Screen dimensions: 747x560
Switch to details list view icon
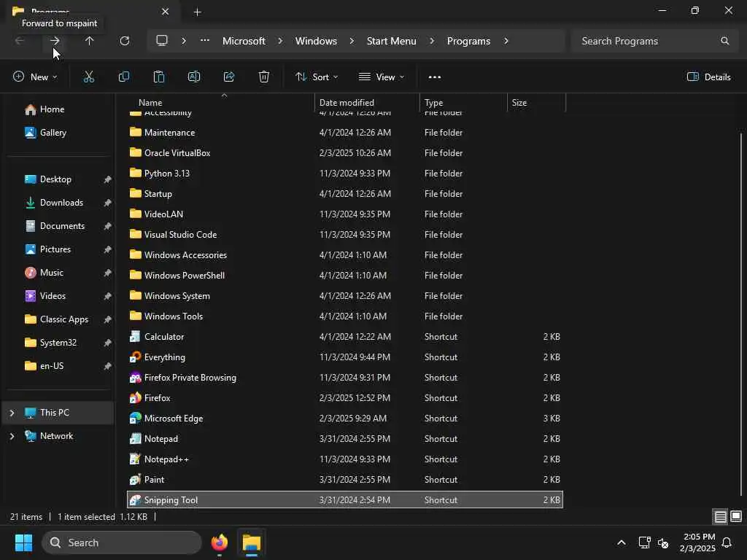(720, 517)
